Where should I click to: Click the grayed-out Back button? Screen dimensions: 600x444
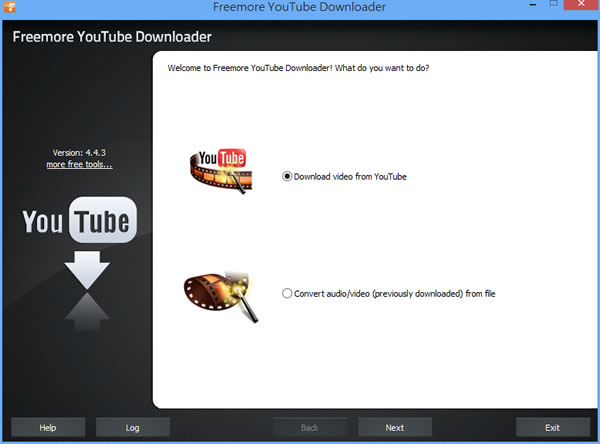point(311,427)
